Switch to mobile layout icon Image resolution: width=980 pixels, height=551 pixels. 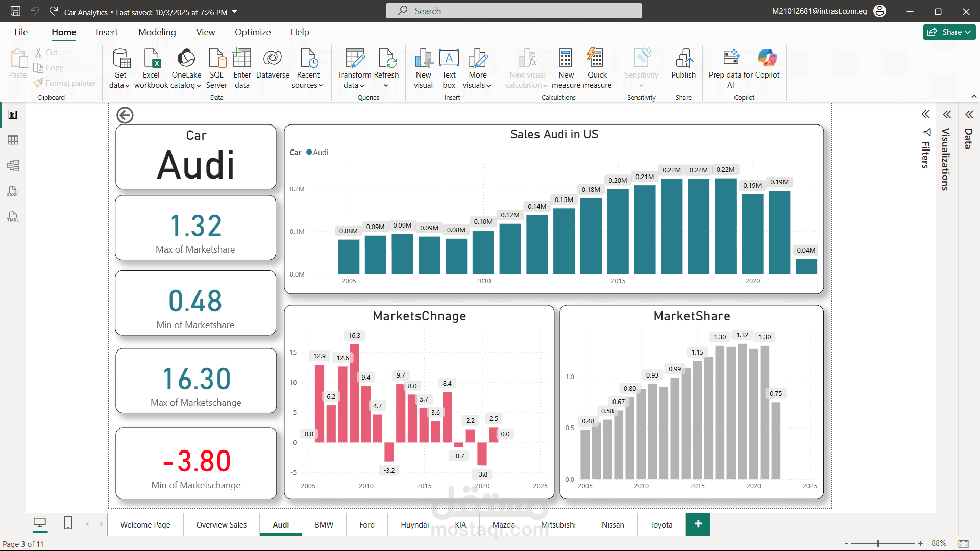pos(68,523)
